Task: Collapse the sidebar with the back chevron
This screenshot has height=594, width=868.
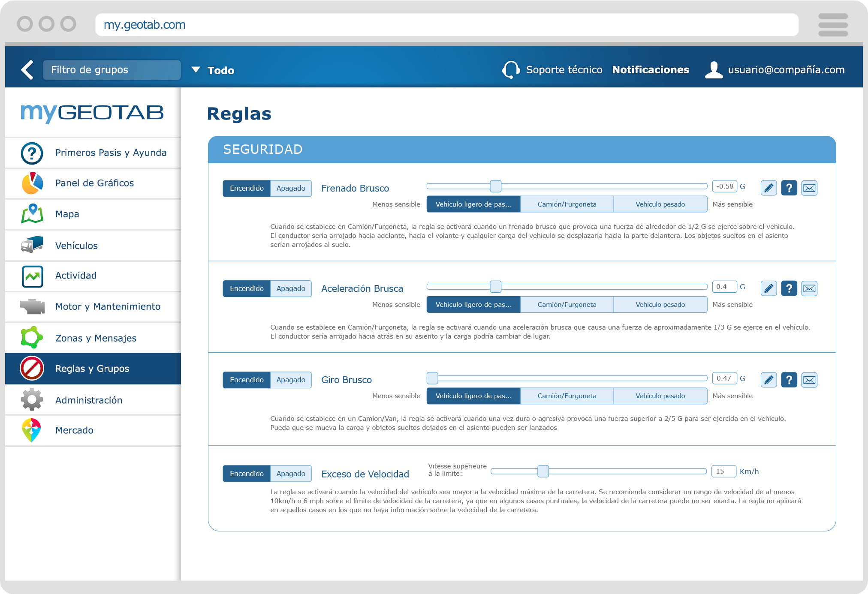Action: point(27,69)
